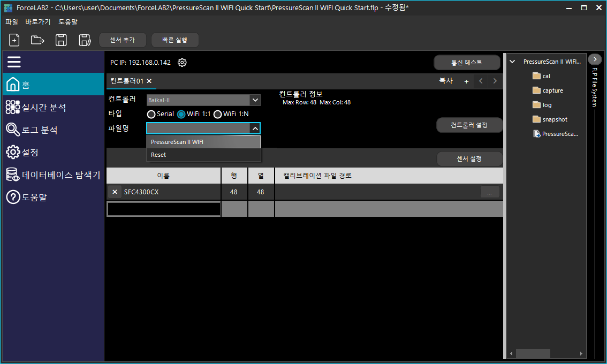Image resolution: width=607 pixels, height=364 pixels.
Task: Open the snapshot folder
Action: (x=550, y=119)
